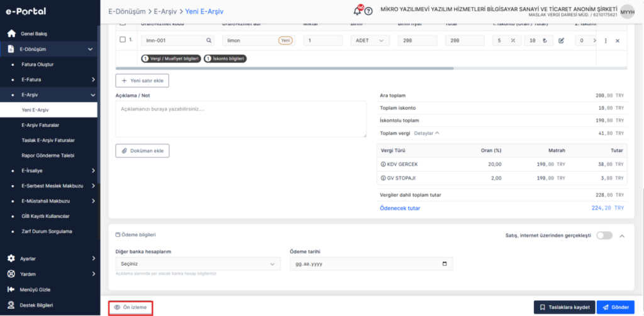The width and height of the screenshot is (644, 316).
Task: Click the MYYH user avatar
Action: pyautogui.click(x=627, y=12)
